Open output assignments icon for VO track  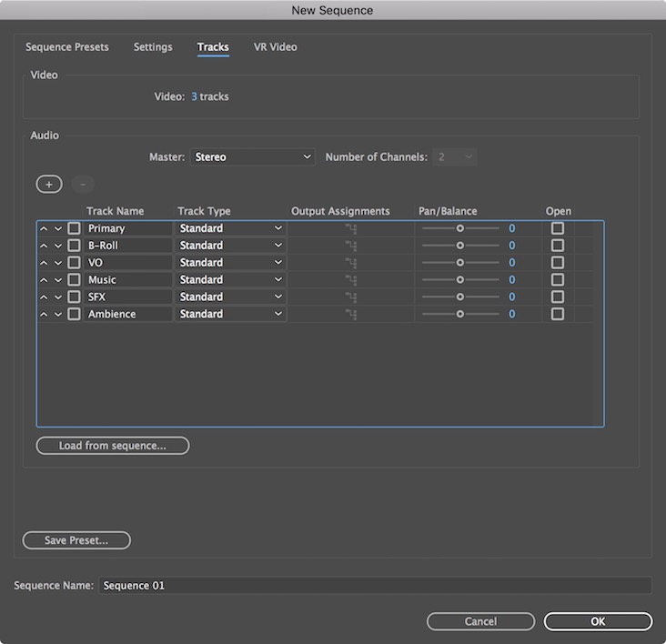pyautogui.click(x=351, y=263)
